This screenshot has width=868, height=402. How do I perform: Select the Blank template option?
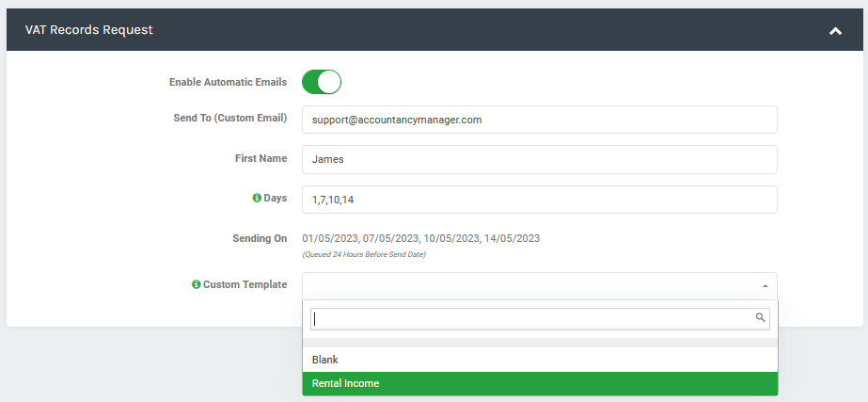[540, 360]
